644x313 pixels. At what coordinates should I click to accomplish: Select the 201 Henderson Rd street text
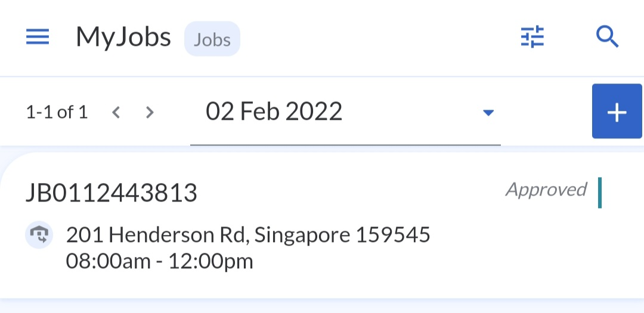pos(156,235)
